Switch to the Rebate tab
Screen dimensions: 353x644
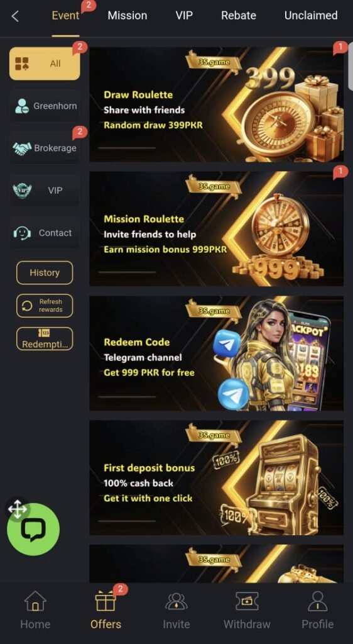tap(239, 16)
